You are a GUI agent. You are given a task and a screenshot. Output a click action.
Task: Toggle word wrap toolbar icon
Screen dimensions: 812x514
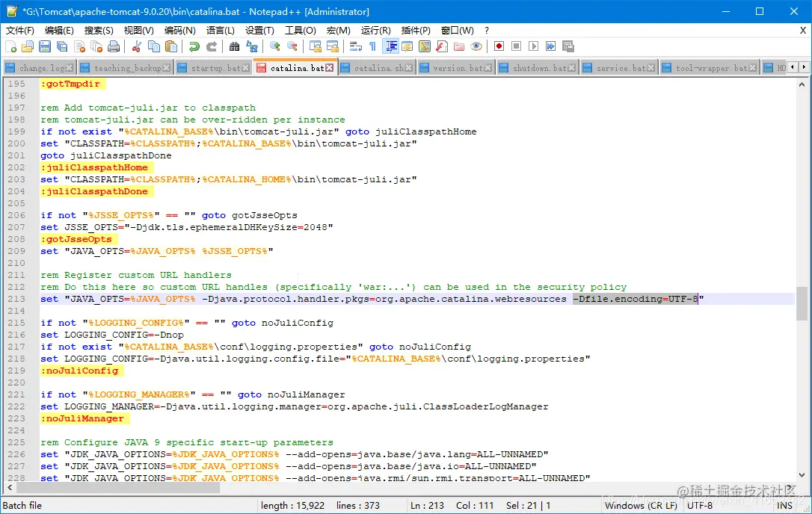click(x=356, y=46)
